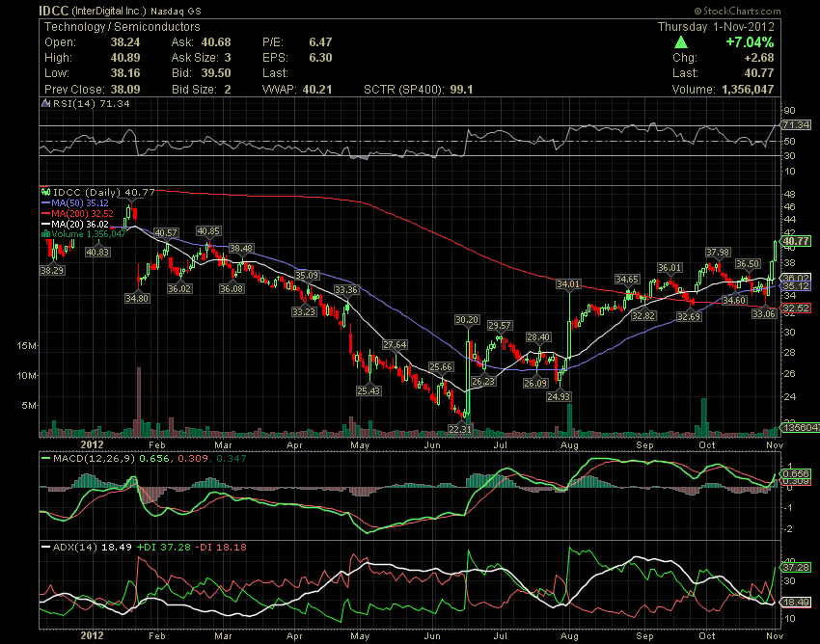Viewport: 820px width, 644px height.
Task: Click the 25.66 high price label
Action: [x=440, y=367]
